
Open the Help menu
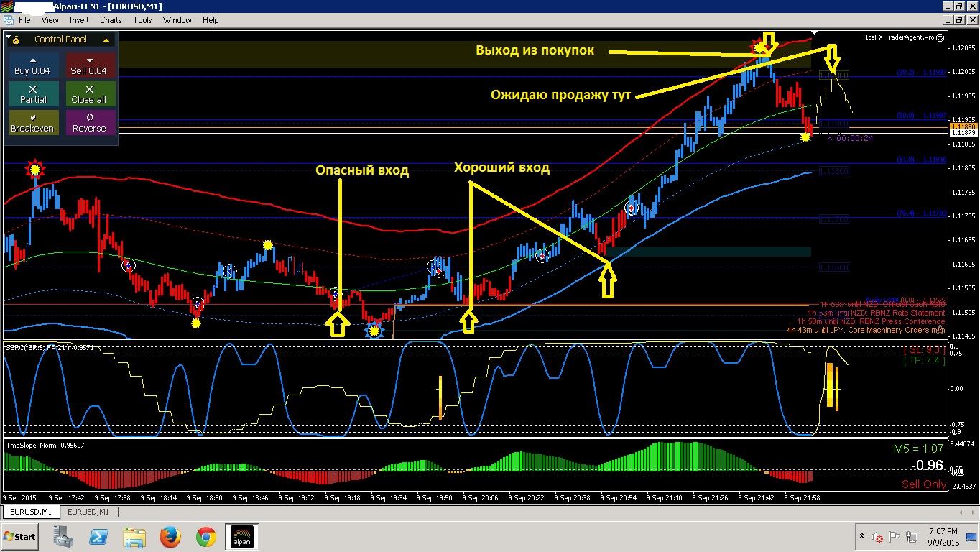(x=211, y=20)
